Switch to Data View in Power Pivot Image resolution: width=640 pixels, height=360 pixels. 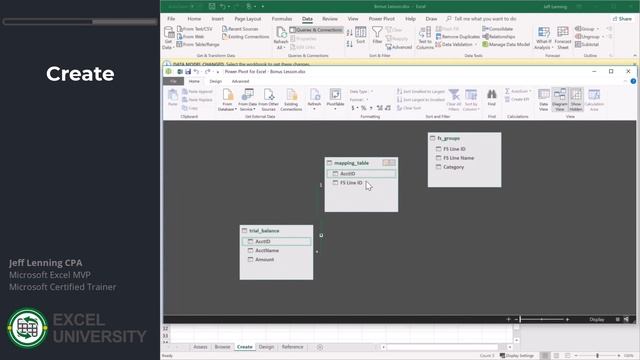point(543,99)
